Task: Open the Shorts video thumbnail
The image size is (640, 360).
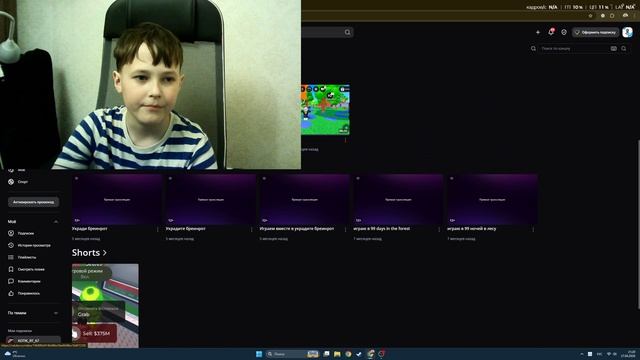Action: coord(105,306)
